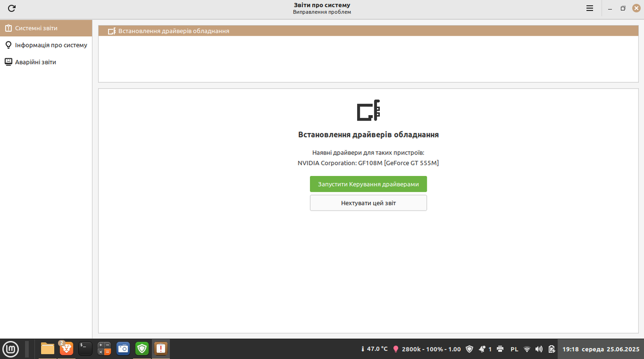Click the large hardware driver card icon

tap(368, 110)
